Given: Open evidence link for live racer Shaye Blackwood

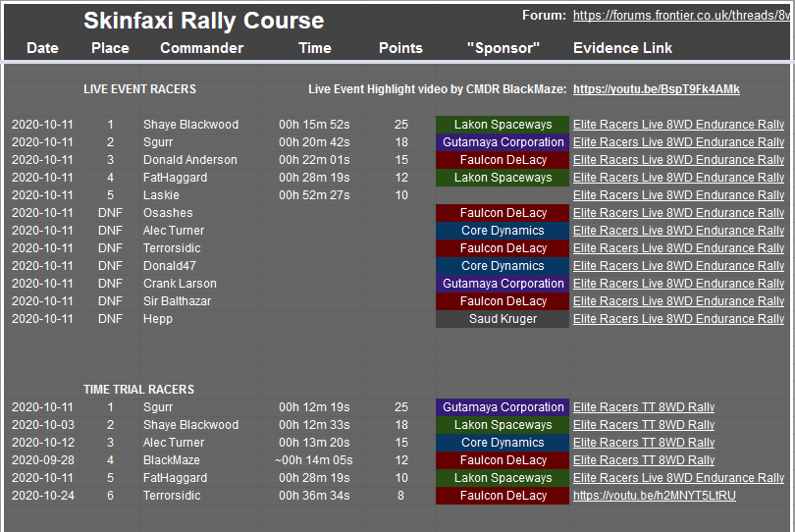Looking at the screenshot, I should [678, 125].
